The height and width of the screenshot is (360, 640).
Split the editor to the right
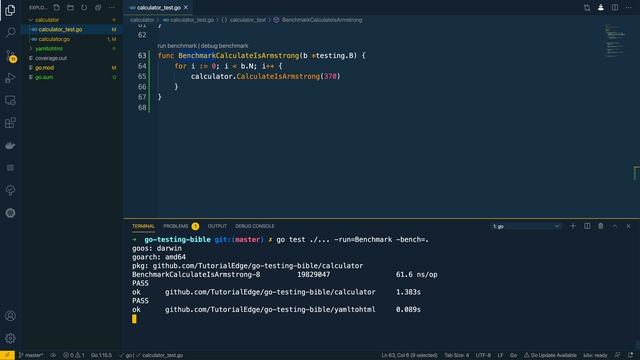pyautogui.click(x=615, y=7)
